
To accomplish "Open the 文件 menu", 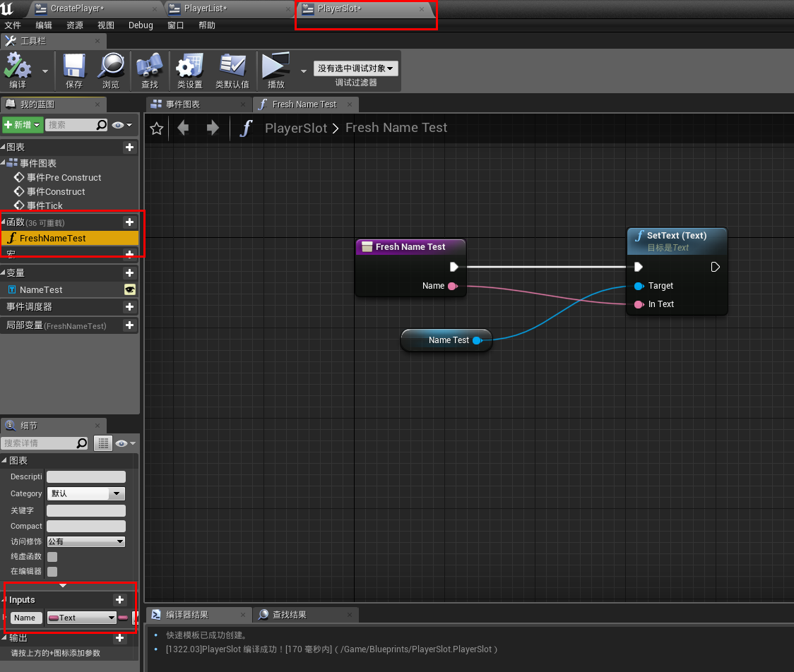I will point(12,25).
